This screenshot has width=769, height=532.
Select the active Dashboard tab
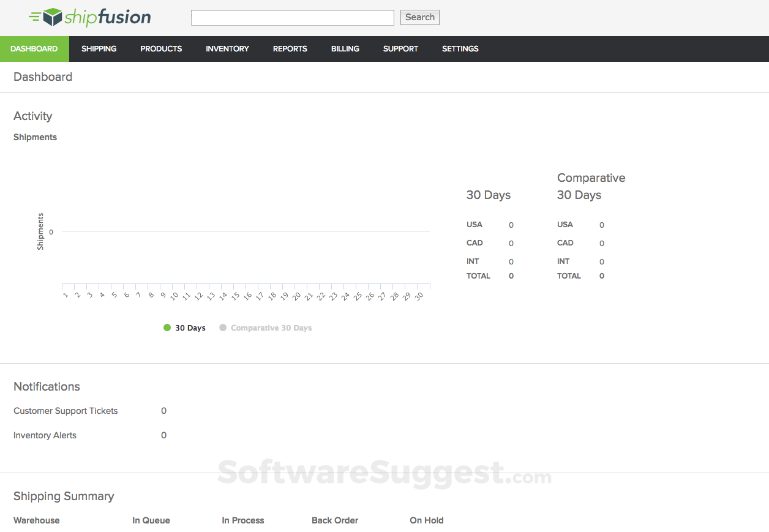[x=34, y=48]
